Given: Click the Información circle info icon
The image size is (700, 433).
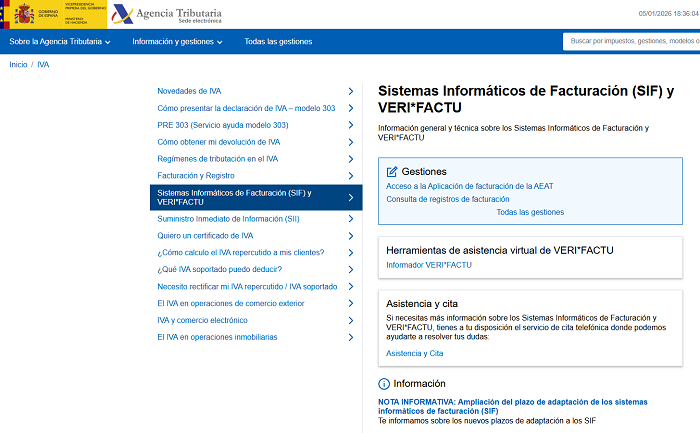Looking at the screenshot, I should 383,384.
